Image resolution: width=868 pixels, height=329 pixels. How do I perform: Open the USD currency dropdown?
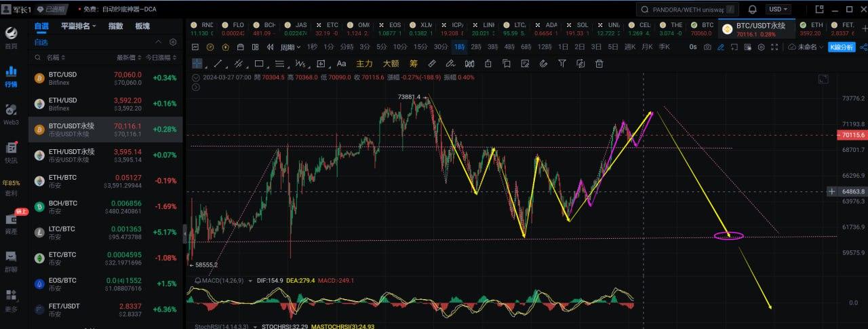coord(777,9)
